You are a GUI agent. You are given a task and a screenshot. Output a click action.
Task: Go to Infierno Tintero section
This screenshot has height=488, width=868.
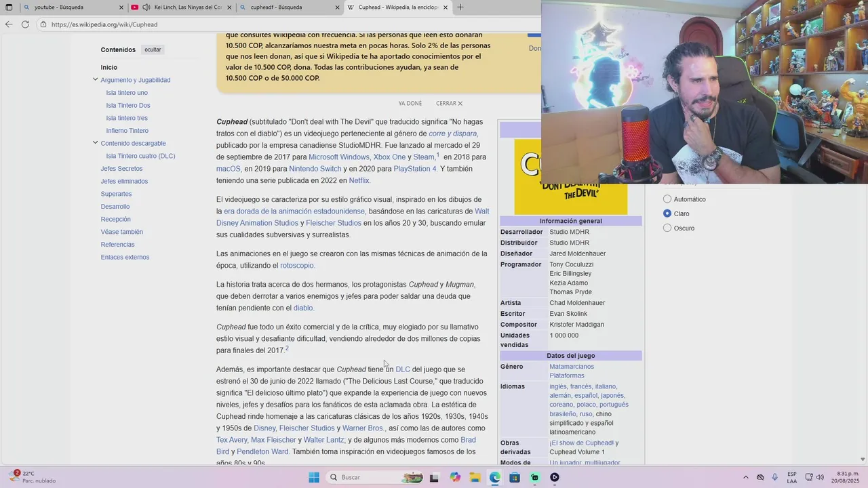pyautogui.click(x=127, y=131)
